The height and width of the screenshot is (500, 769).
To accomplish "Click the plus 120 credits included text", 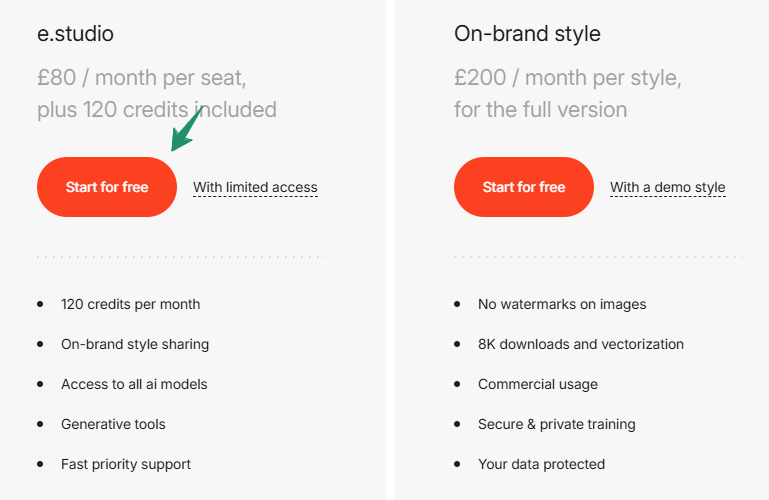I will pos(157,109).
